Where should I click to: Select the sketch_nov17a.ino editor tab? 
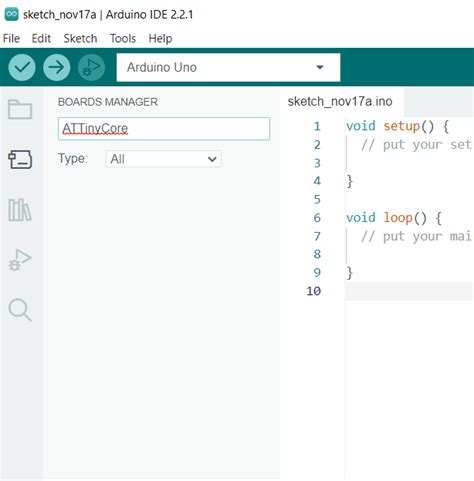coord(340,102)
